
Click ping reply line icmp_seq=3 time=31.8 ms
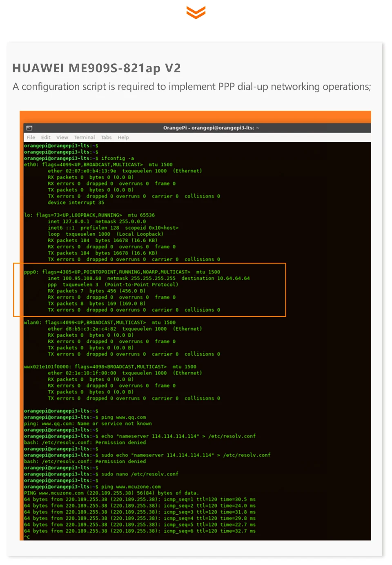point(140,512)
